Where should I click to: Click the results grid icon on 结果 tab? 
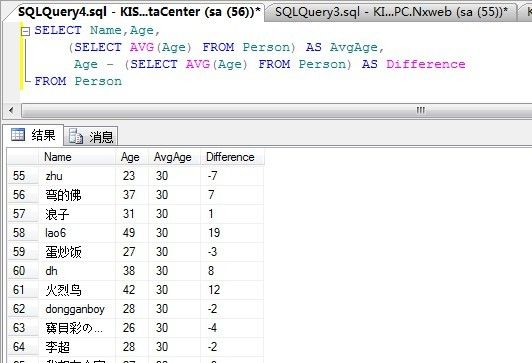click(x=18, y=135)
